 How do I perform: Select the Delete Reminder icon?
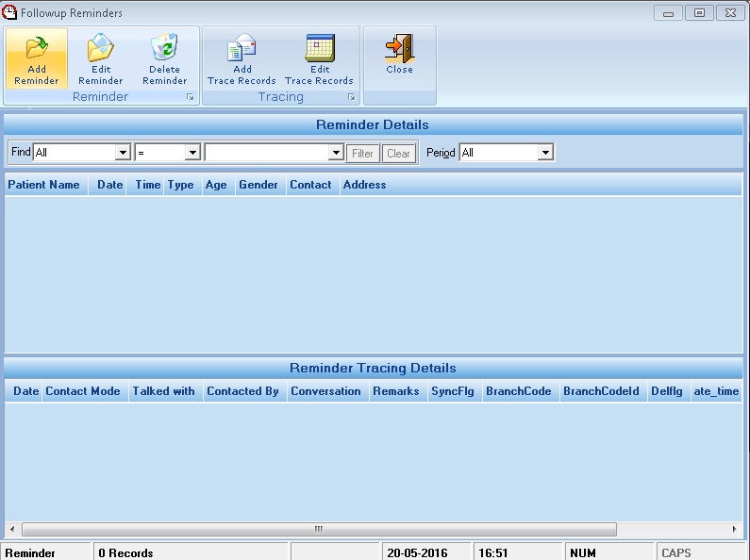165,48
